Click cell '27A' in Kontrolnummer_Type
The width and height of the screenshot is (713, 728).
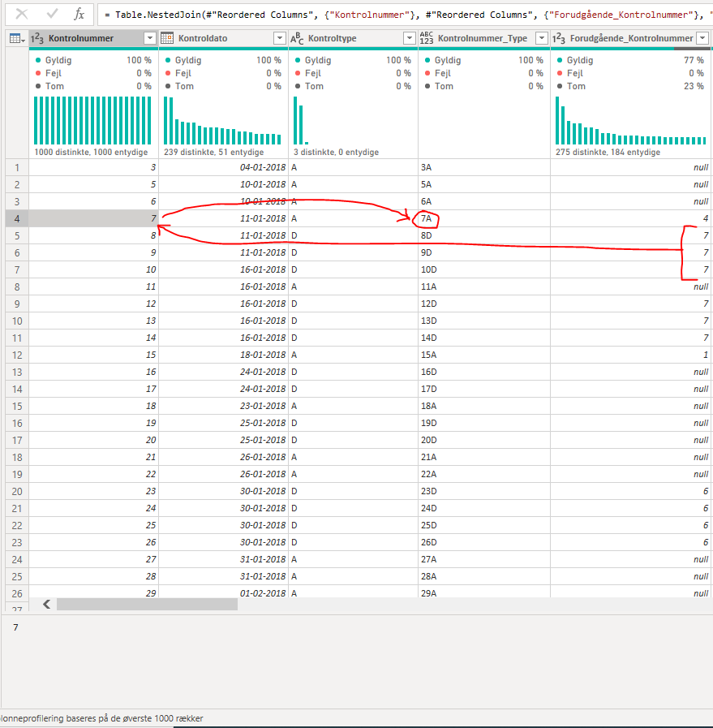click(484, 560)
